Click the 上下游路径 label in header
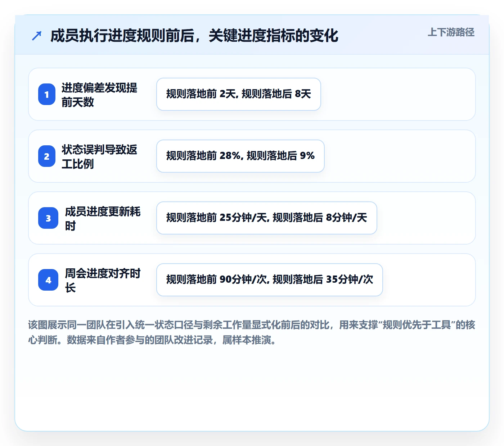The height and width of the screenshot is (446, 504). point(451,32)
